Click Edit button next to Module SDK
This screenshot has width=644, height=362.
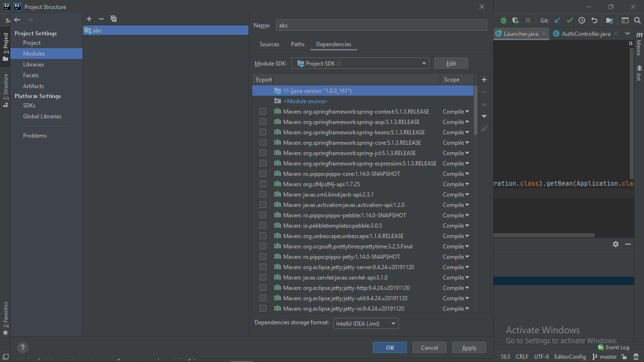coord(451,64)
